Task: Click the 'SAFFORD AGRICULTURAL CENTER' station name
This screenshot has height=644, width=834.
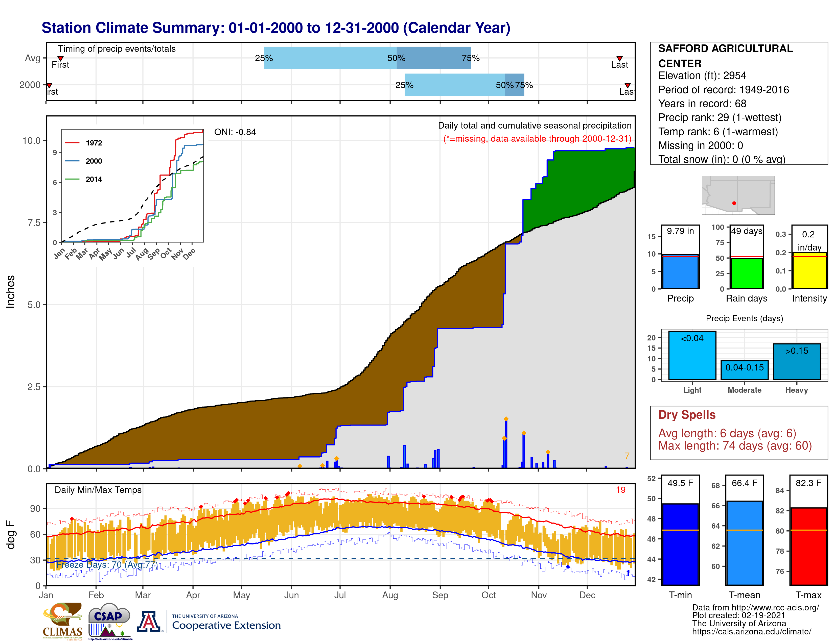Action: [x=725, y=56]
